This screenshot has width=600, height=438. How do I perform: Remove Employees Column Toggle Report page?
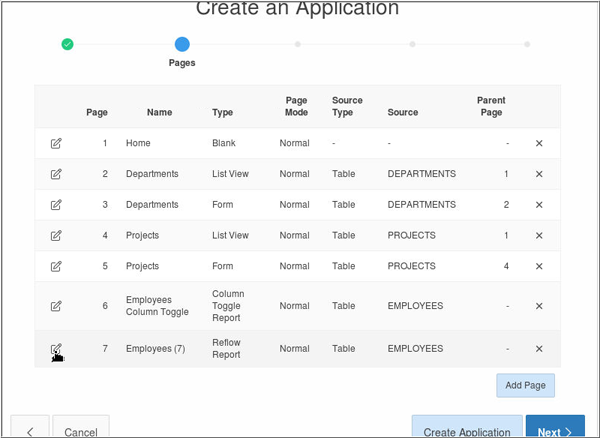[x=539, y=306]
